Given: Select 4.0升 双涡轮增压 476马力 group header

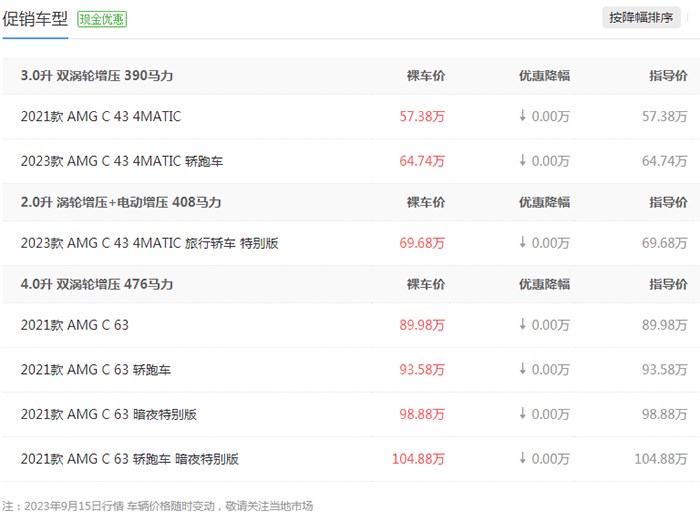Looking at the screenshot, I should pyautogui.click(x=97, y=284).
